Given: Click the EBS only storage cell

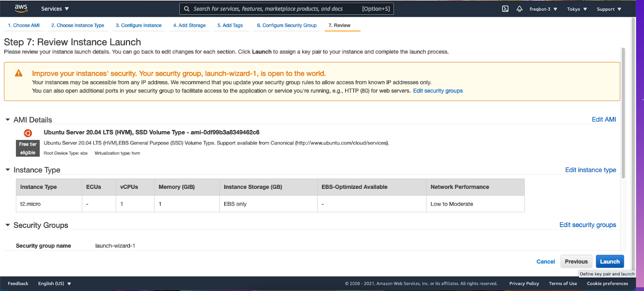Looking at the screenshot, I should click(268, 204).
